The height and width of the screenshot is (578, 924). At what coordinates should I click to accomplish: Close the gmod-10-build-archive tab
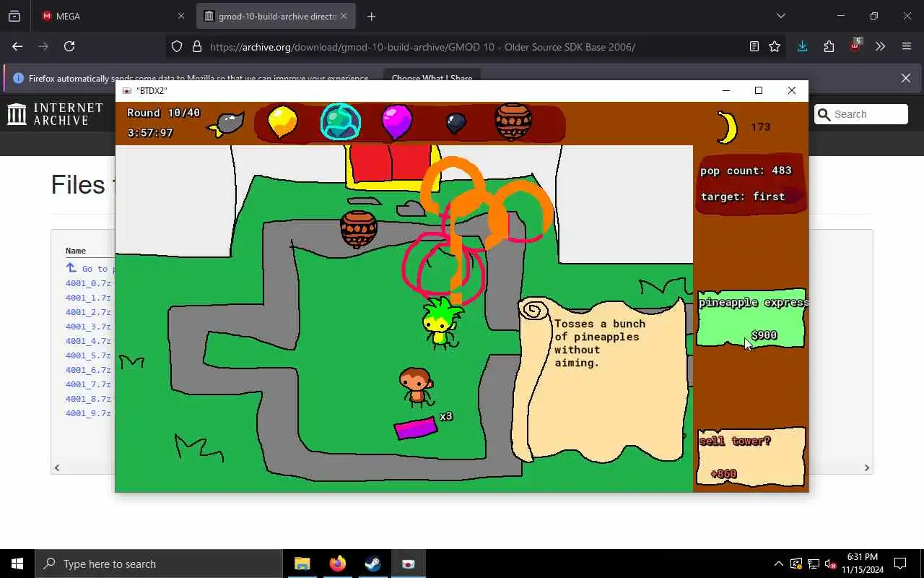[344, 16]
